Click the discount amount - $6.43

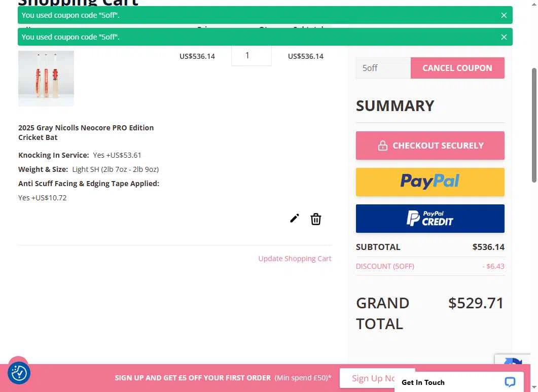click(x=493, y=266)
